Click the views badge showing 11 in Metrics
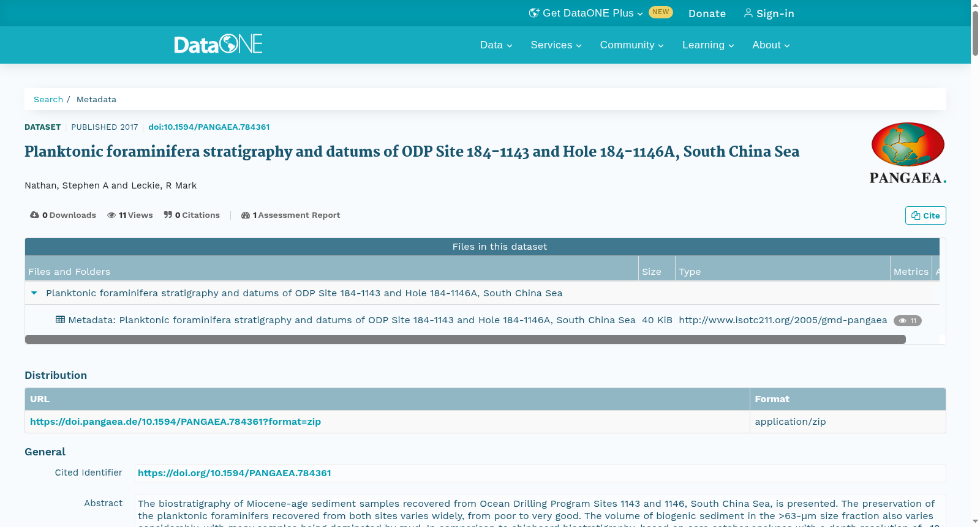The image size is (980, 527). [x=908, y=321]
